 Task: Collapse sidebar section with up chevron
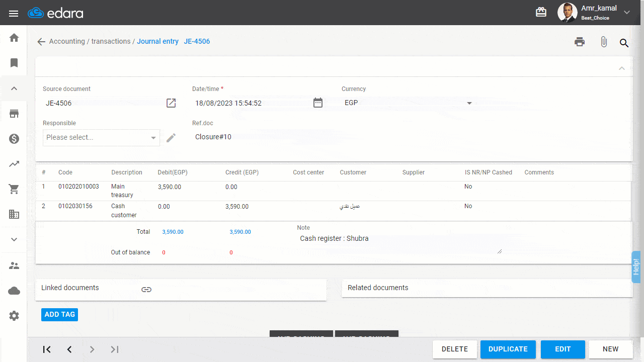[14, 88]
